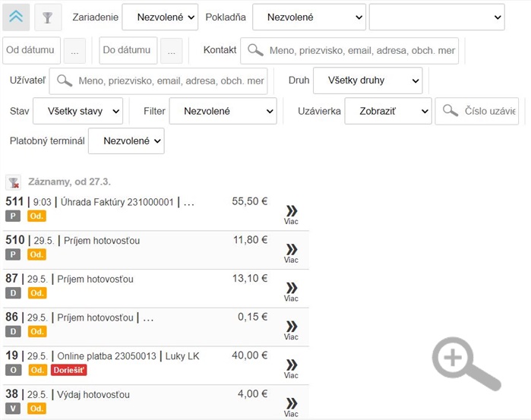
Task: Click amount 13,10 €
Action: (250, 279)
